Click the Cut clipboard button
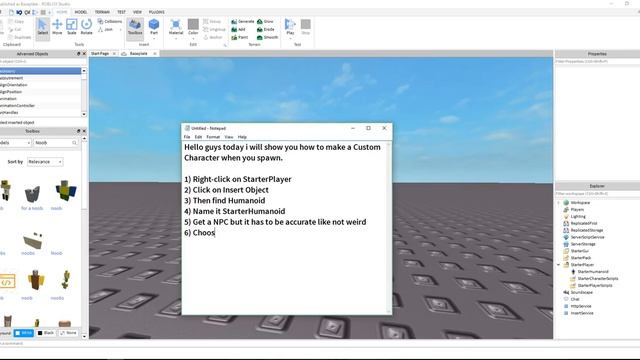The width and height of the screenshot is (640, 360). [15, 29]
